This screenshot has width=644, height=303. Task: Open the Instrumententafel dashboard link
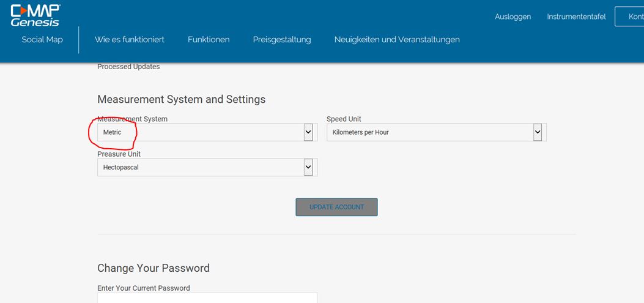click(x=576, y=17)
